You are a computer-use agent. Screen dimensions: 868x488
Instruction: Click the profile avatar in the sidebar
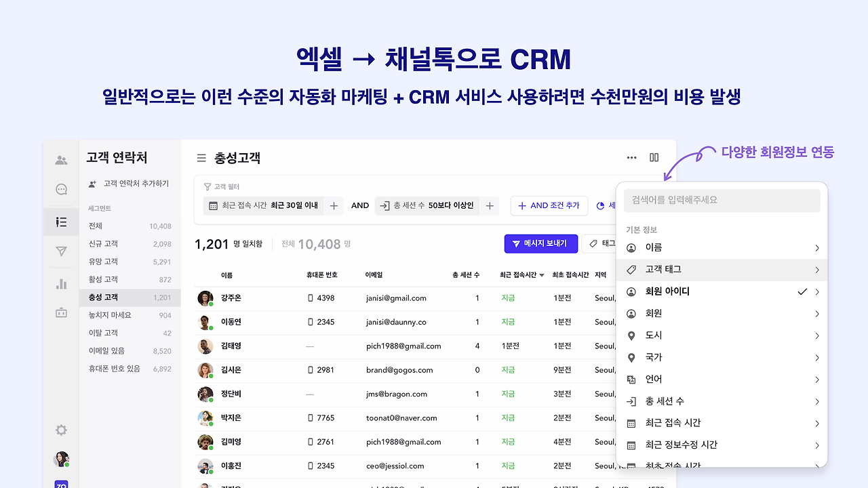pos(61,459)
